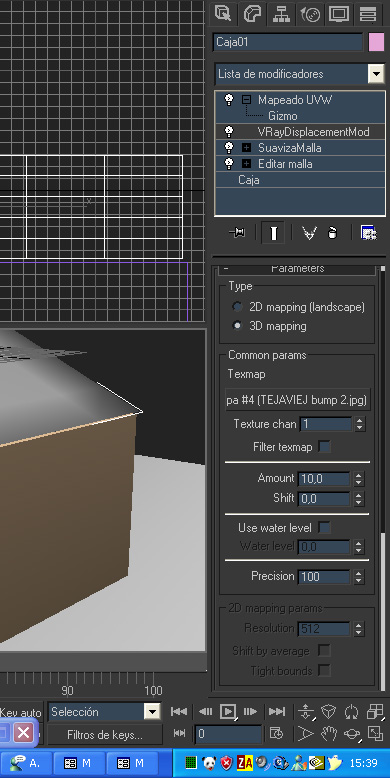Select the Pan hand icon
Screen dimensions: 390x778
(328, 733)
